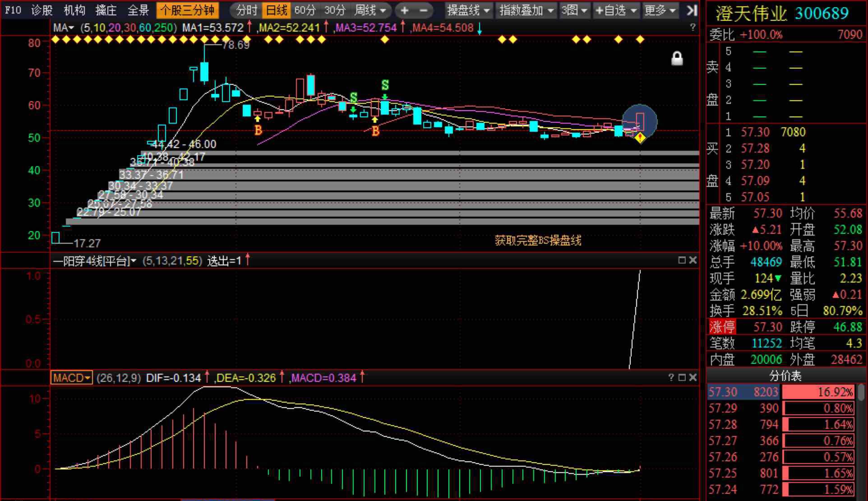868x501 pixels.
Task: Close the 一阳穿4线 indicator panel
Action: [x=693, y=260]
